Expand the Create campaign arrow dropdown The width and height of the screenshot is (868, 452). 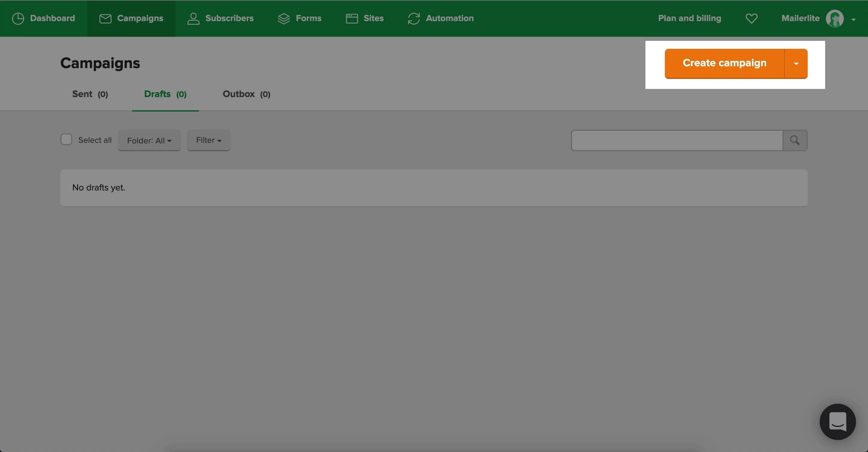coord(796,64)
